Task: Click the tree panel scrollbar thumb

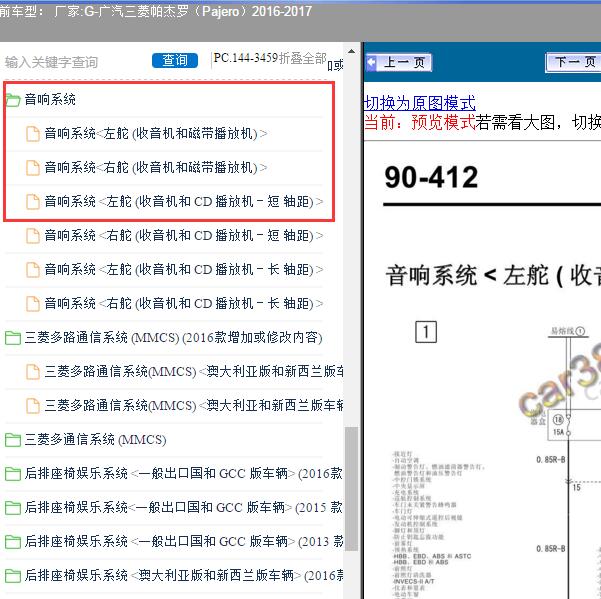Action: [351, 489]
